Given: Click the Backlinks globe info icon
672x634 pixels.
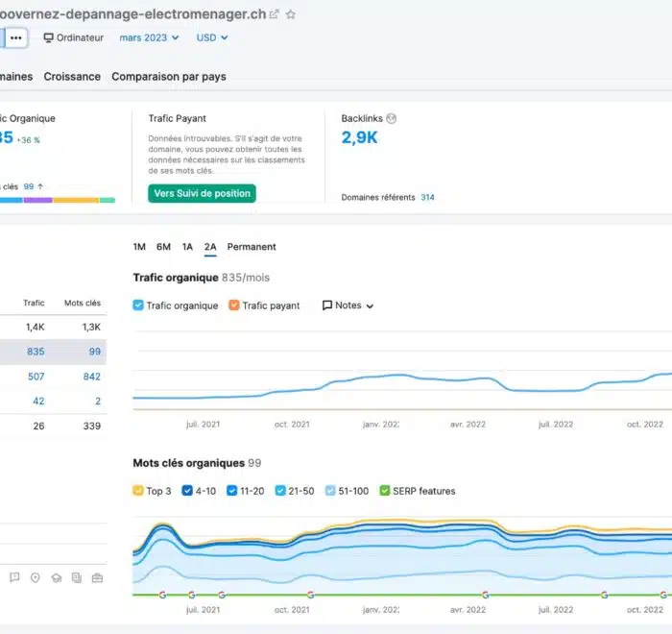Looking at the screenshot, I should click(392, 119).
